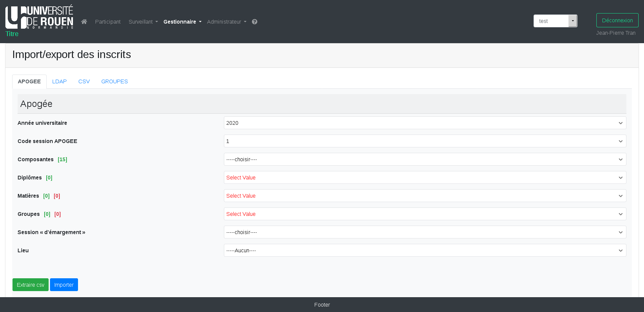The width and height of the screenshot is (644, 312).
Task: Switch to the LDAP tab
Action: pyautogui.click(x=59, y=82)
